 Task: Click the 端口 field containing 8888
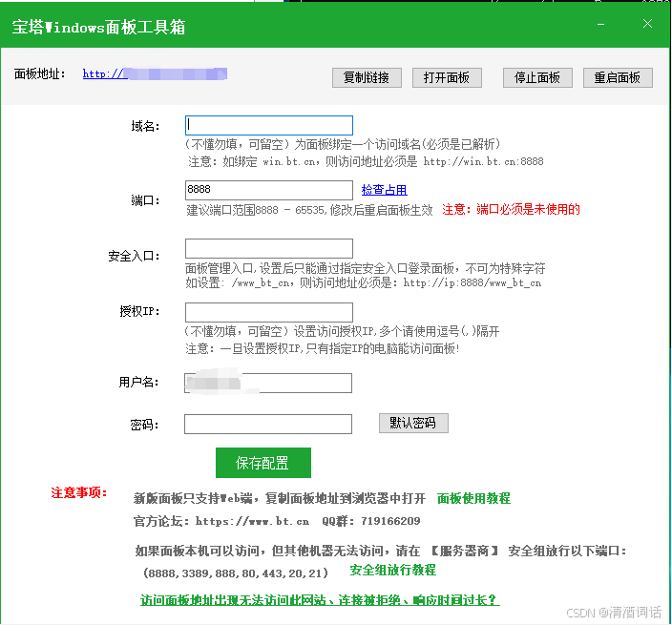[269, 190]
